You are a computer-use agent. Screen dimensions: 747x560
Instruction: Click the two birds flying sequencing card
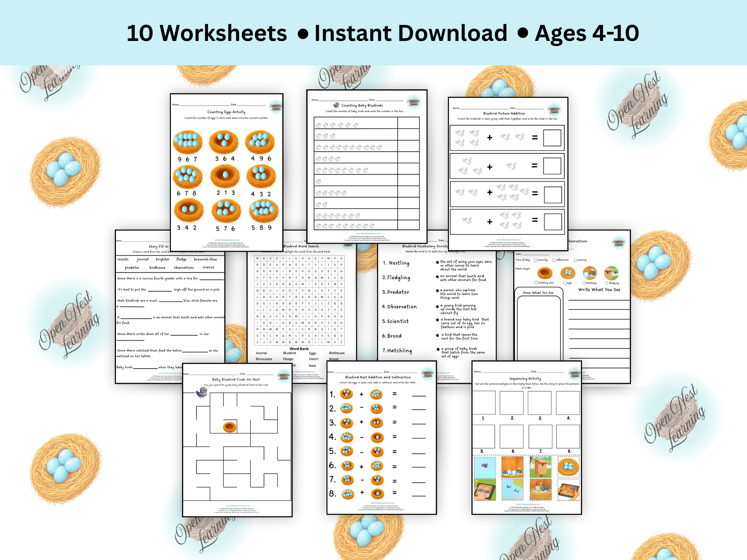(513, 490)
